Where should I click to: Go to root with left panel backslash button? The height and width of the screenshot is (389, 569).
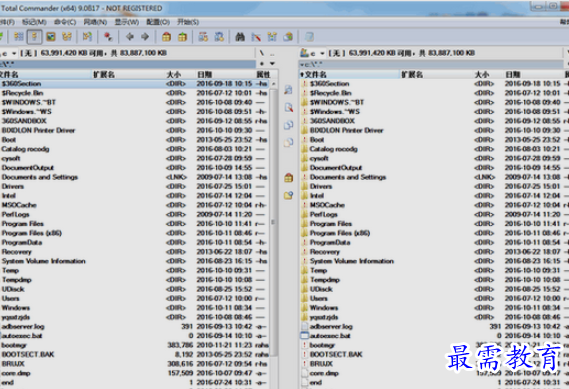(262, 53)
